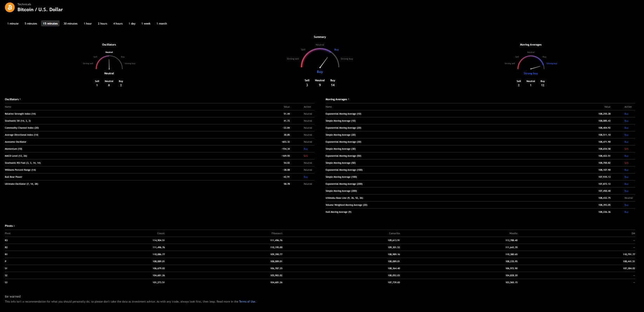
Task: Click the Oscillators gauge dial
Action: [109, 62]
